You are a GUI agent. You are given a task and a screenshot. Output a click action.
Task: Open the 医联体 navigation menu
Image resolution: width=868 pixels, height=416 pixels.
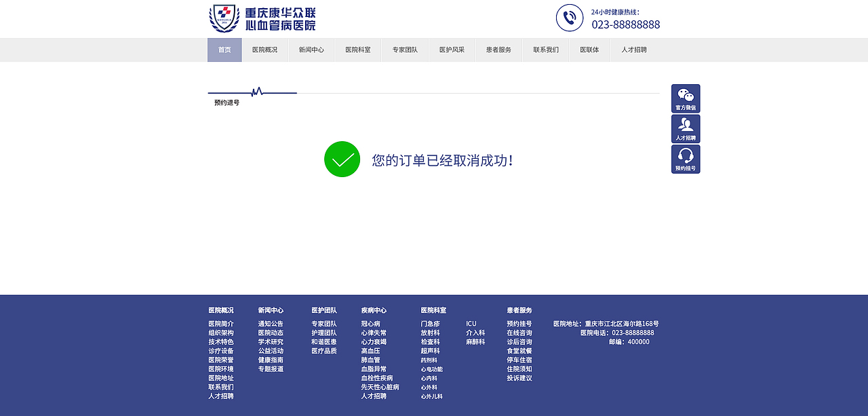pos(589,50)
